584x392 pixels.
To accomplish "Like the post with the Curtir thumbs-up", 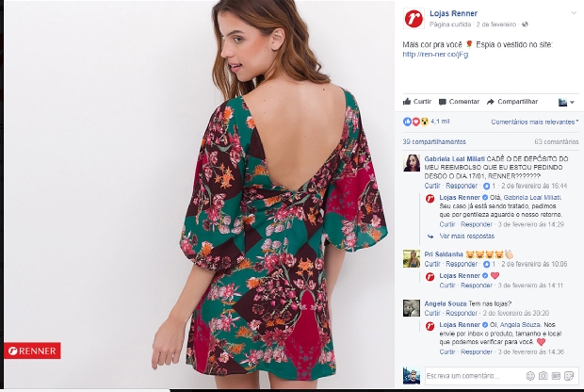I will 417,102.
